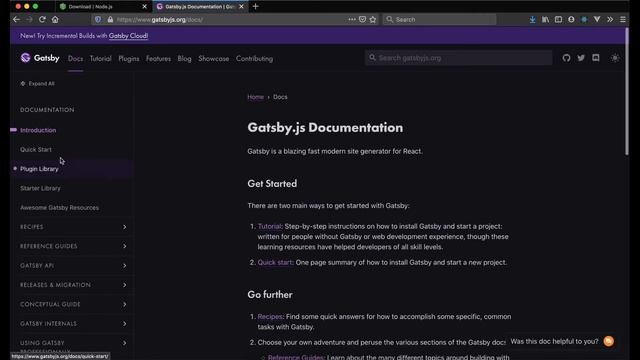The height and width of the screenshot is (360, 640).
Task: Open Showcase in top navigation
Action: [213, 59]
